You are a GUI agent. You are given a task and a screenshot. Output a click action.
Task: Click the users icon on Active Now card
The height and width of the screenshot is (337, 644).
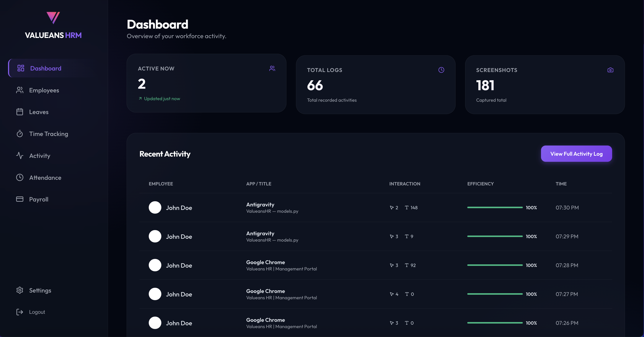tap(272, 69)
